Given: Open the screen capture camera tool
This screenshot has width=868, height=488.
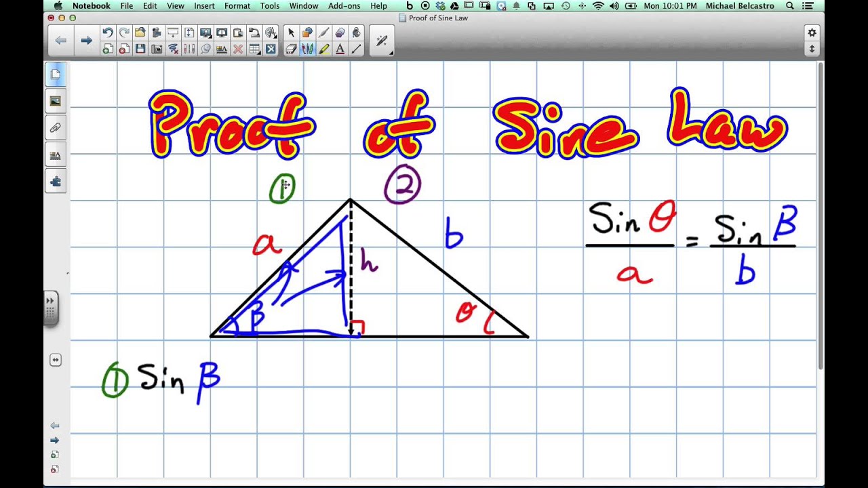Looking at the screenshot, I should 157,49.
